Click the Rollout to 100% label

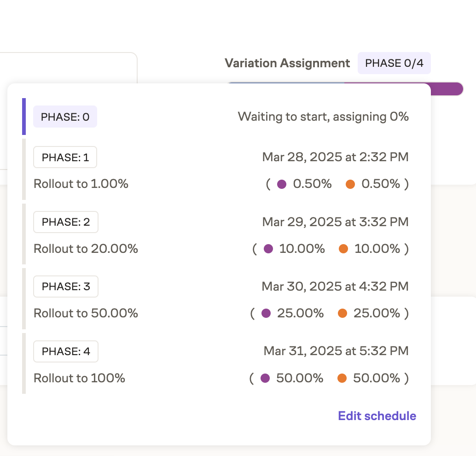(x=79, y=378)
